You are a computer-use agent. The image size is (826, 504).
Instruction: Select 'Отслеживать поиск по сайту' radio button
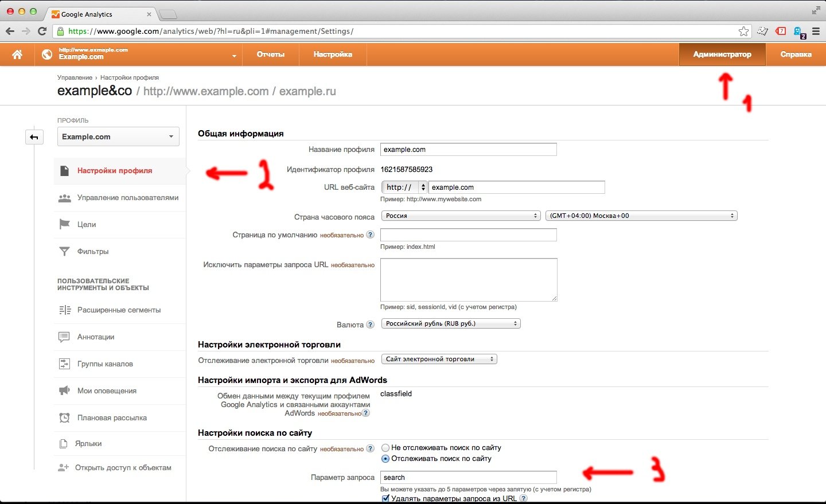pyautogui.click(x=385, y=459)
